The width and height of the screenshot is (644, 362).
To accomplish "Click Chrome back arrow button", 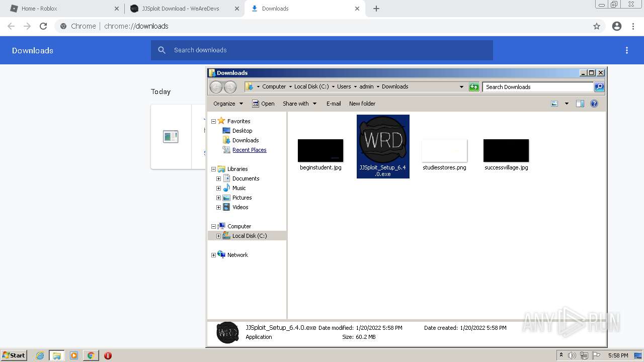I will (x=11, y=26).
